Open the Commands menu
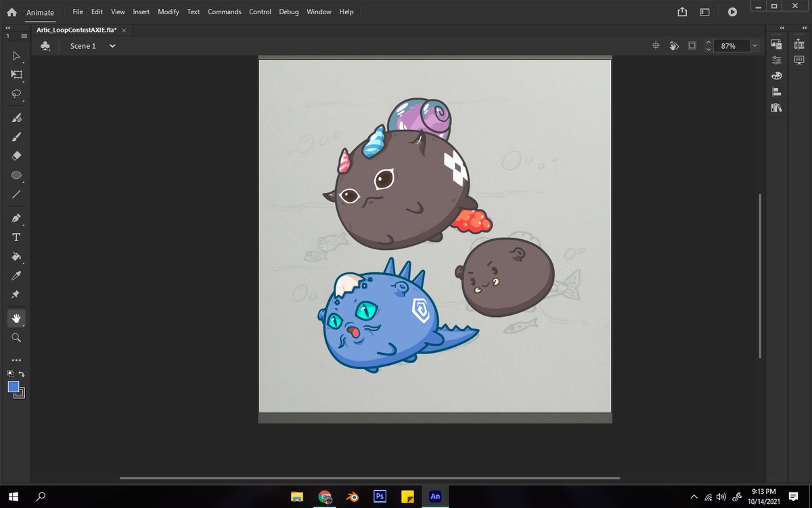812x508 pixels. pyautogui.click(x=225, y=12)
